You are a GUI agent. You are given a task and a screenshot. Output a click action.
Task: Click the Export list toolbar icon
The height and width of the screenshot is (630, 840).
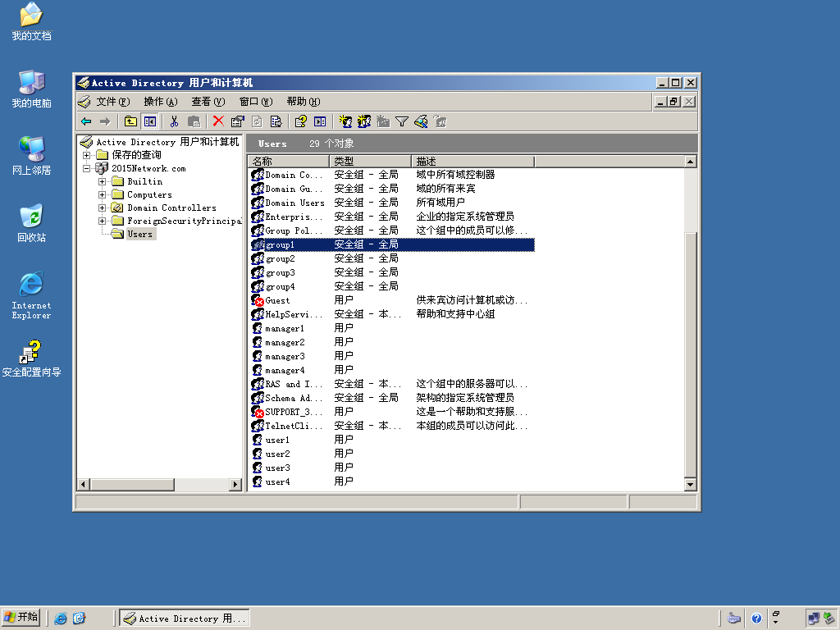(x=276, y=121)
